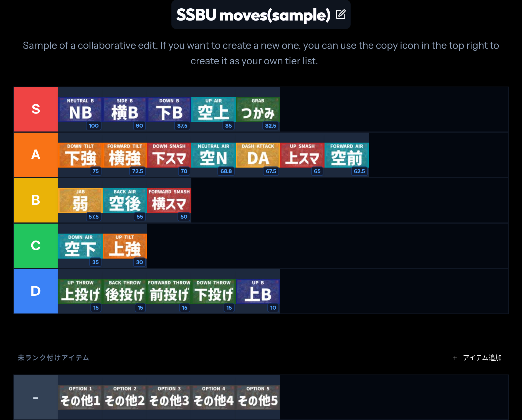Click the アイテム追加 add item button

pos(477,358)
